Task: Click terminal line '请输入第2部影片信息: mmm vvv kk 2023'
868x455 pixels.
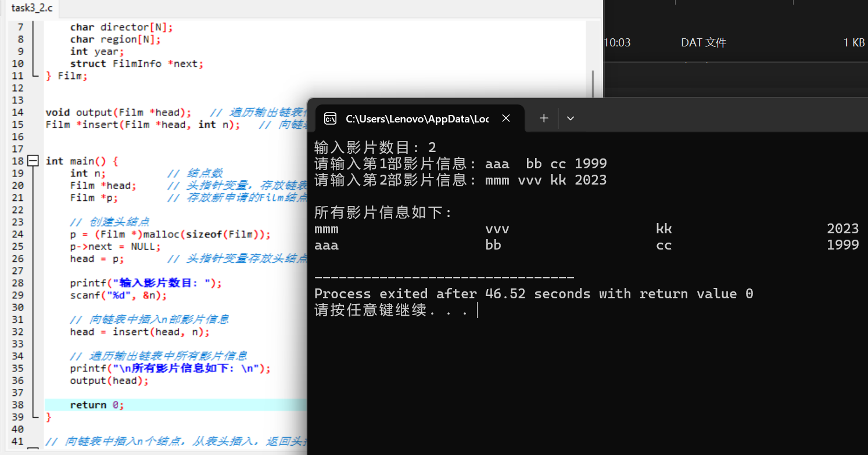Action: pos(460,180)
